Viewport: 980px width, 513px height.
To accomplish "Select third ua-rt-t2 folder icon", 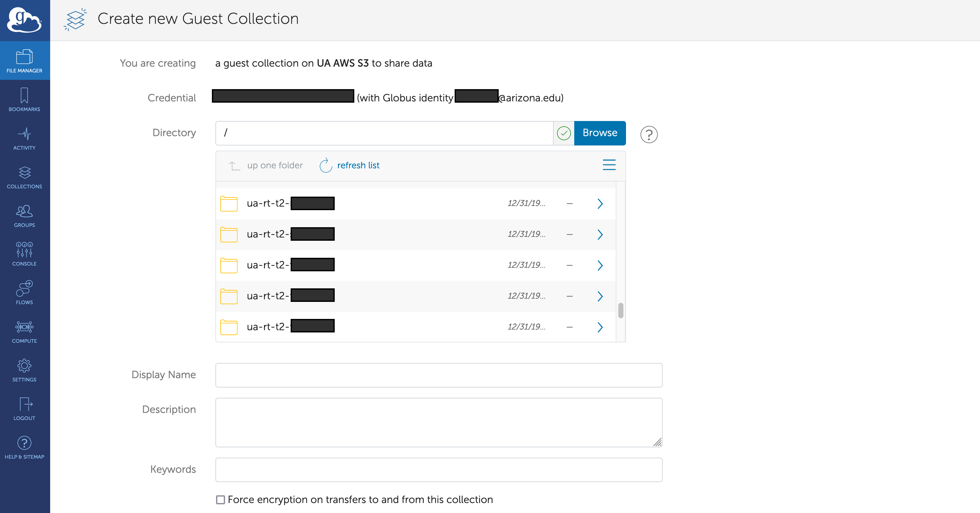I will pyautogui.click(x=229, y=265).
